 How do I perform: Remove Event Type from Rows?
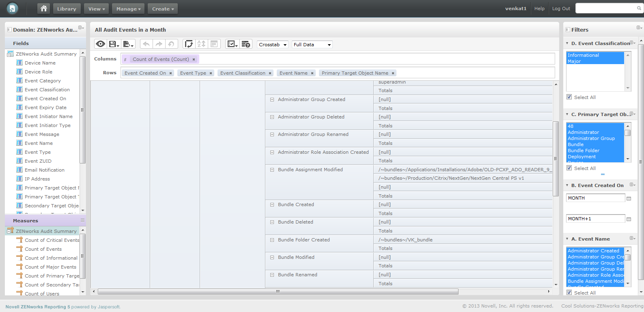pos(211,73)
